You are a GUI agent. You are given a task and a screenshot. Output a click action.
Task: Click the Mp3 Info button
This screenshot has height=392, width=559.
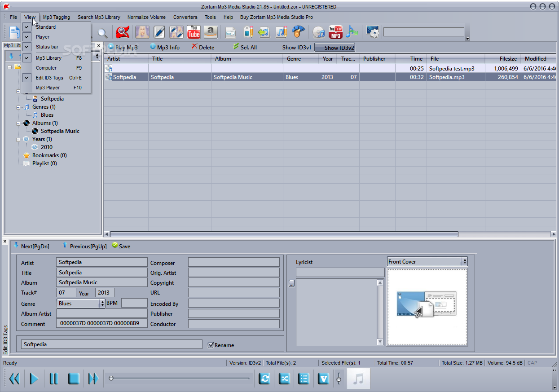[x=165, y=47]
